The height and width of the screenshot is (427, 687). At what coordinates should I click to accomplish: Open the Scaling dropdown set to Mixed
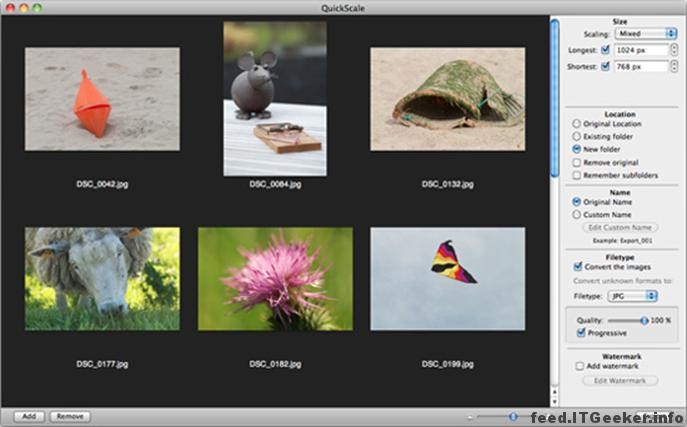646,34
